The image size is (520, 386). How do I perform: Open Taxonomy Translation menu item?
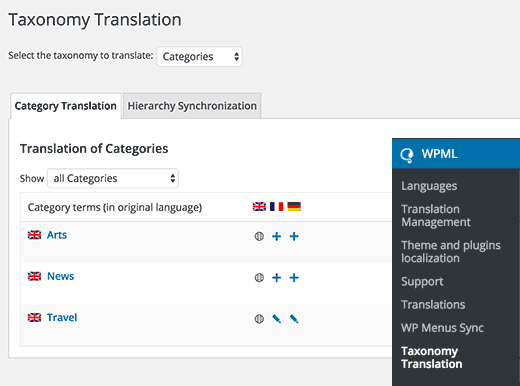click(432, 357)
